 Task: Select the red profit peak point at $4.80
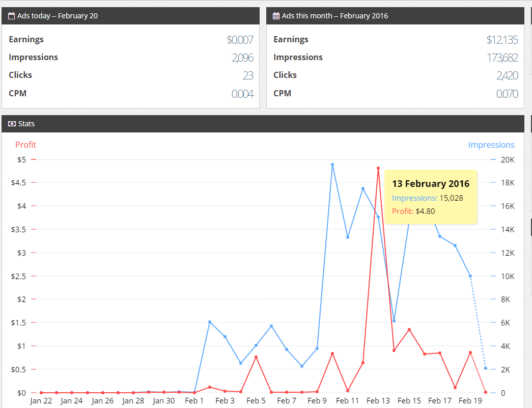(378, 168)
